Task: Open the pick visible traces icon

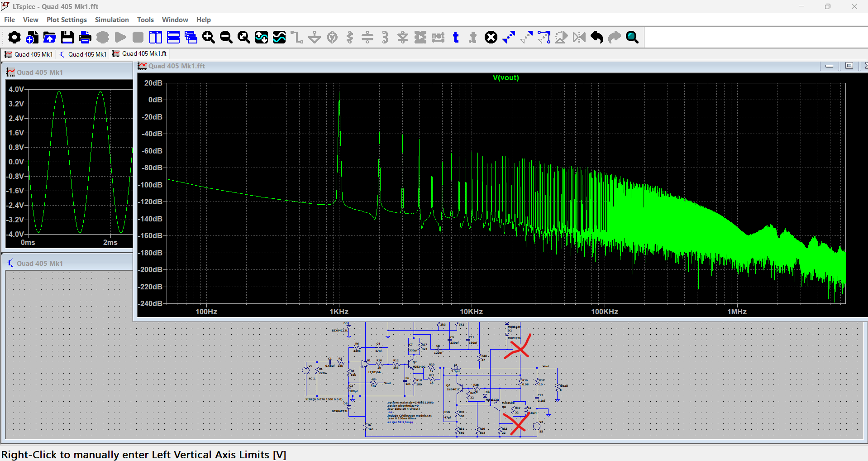Action: (279, 37)
